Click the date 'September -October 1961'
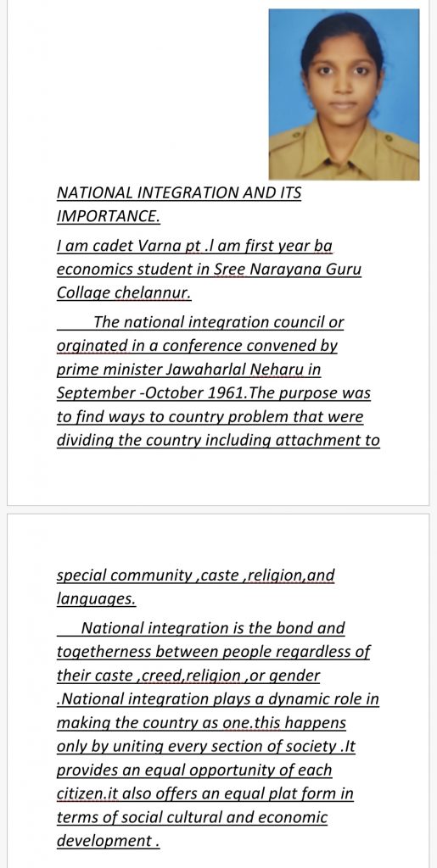437x868 pixels. pyautogui.click(x=149, y=393)
